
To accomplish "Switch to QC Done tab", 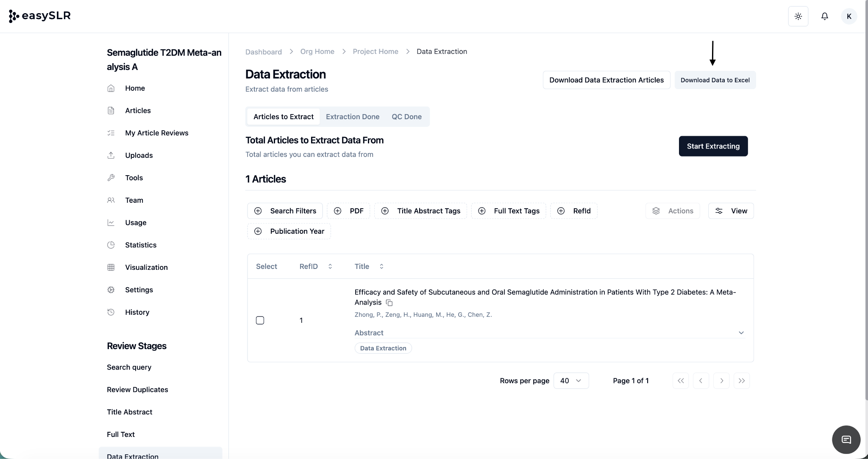I will coord(406,117).
